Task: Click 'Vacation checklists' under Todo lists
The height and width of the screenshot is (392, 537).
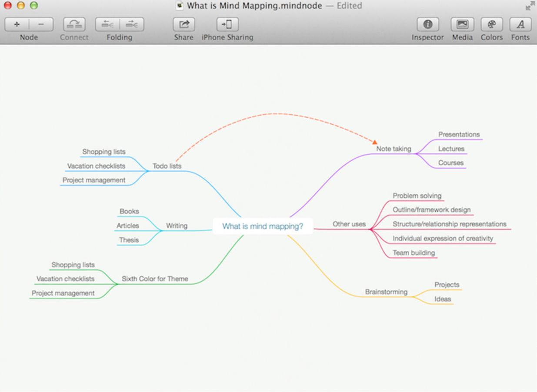Action: point(96,166)
